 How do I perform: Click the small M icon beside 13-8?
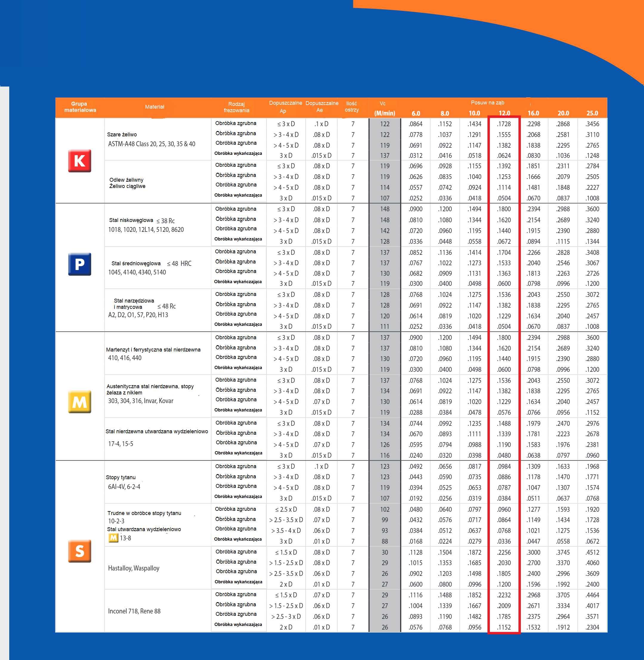click(113, 538)
